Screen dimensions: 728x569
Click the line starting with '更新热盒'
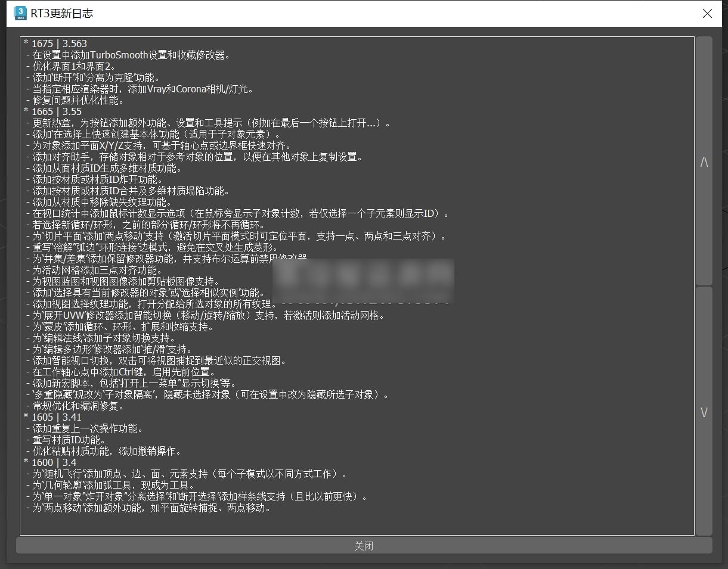[x=208, y=123]
